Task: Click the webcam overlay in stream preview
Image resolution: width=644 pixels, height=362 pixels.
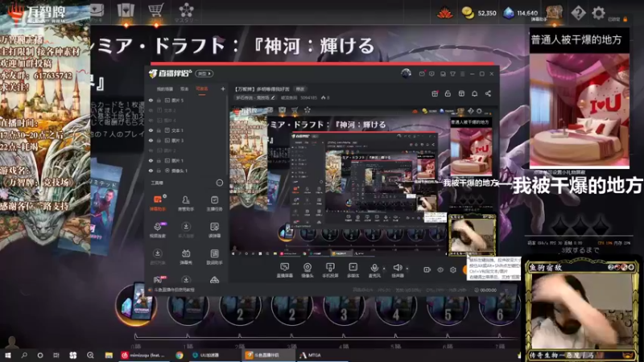Action: pyautogui.click(x=472, y=235)
